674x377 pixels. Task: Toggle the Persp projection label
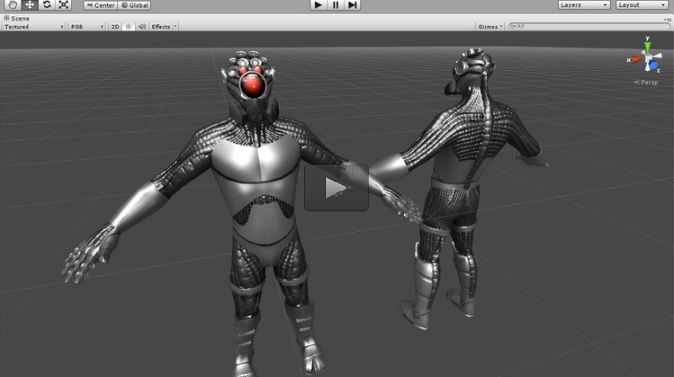coord(646,82)
